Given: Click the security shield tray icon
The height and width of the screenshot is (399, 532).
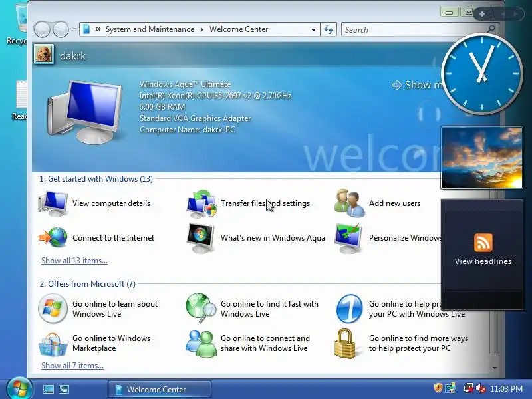Looking at the screenshot, I should (438, 388).
